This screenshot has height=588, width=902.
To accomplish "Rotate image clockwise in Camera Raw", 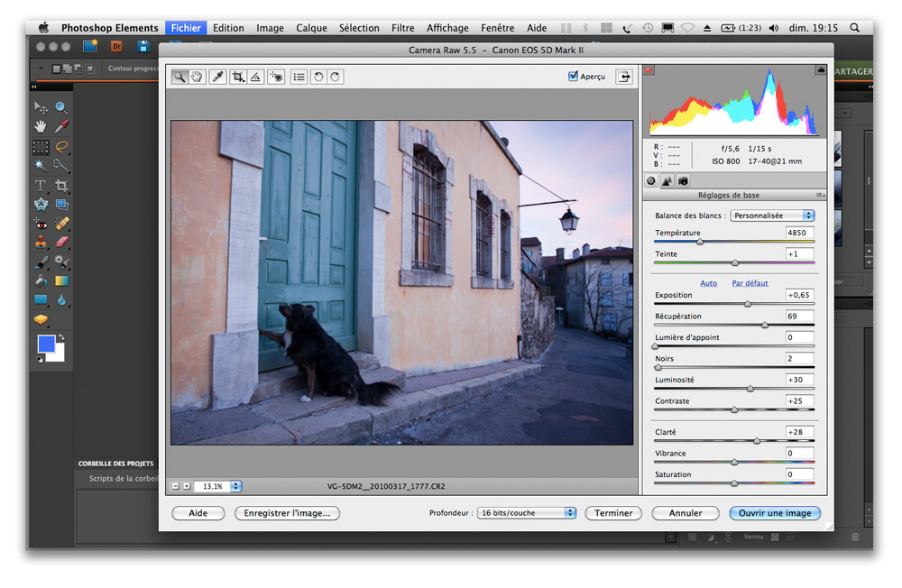I will tap(336, 77).
